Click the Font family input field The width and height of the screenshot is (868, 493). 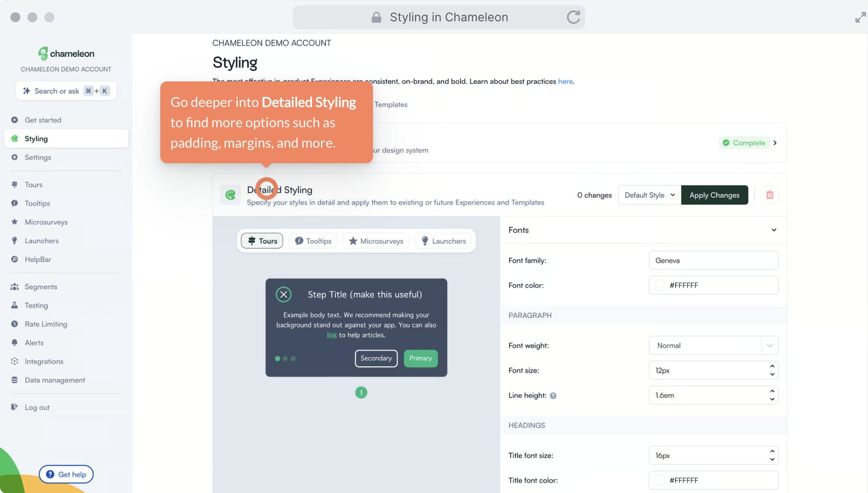tap(713, 260)
